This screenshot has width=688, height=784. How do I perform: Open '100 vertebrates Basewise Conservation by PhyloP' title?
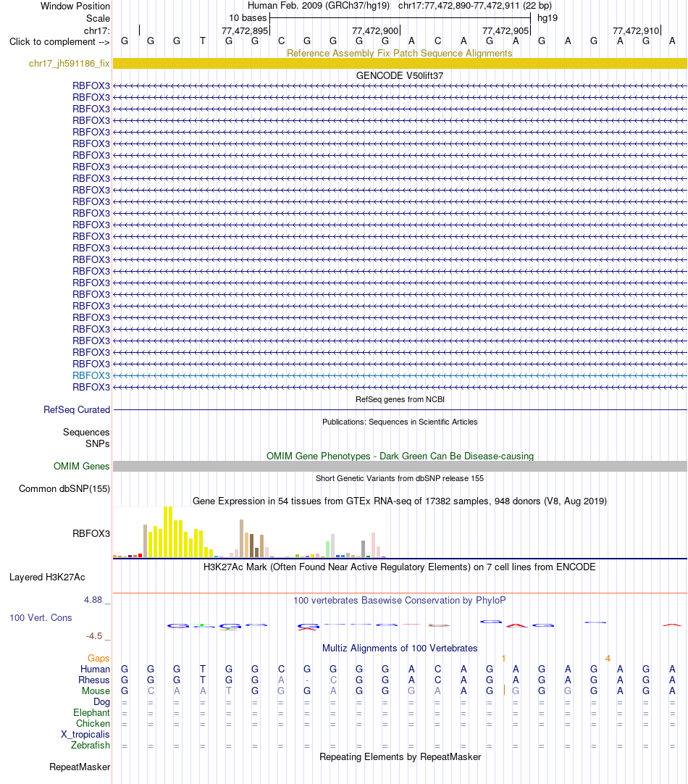point(400,601)
